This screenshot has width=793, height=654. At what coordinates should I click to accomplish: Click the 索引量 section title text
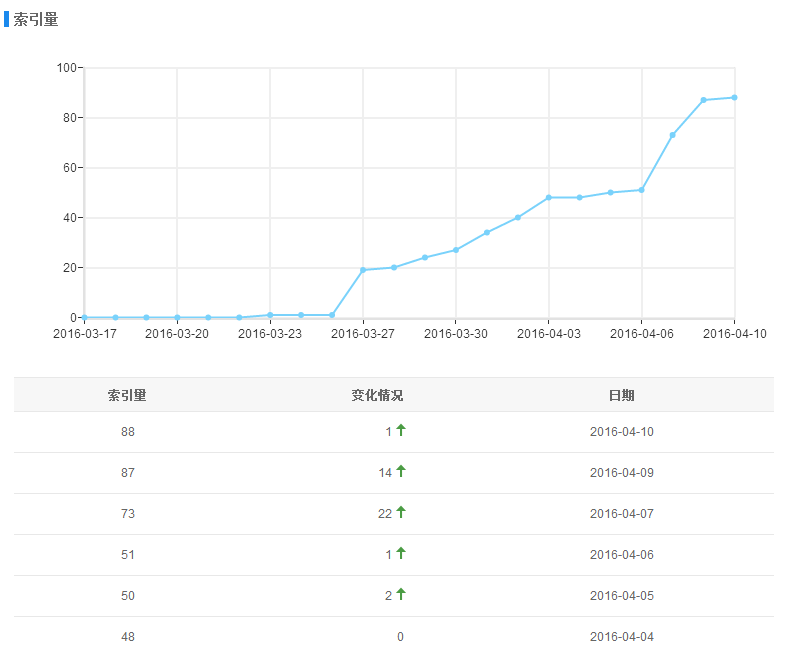click(36, 19)
